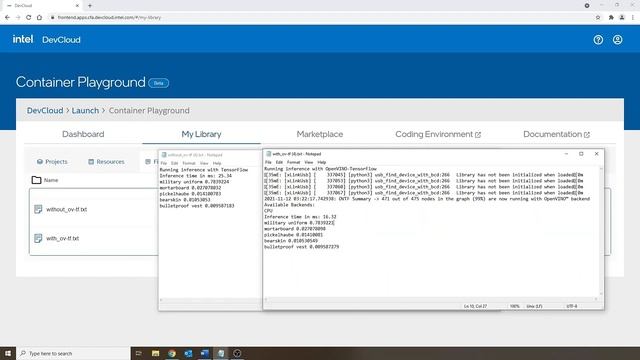The height and width of the screenshot is (360, 640).
Task: Click the Notepad taskbar icon
Action: click(x=221, y=353)
